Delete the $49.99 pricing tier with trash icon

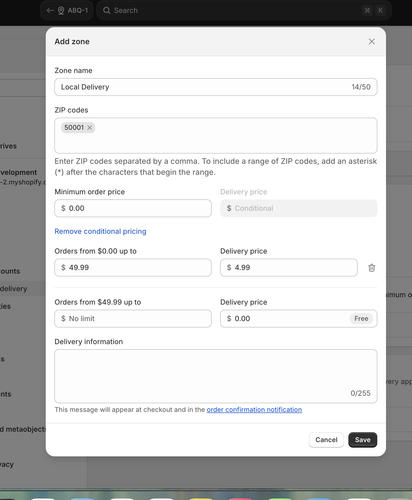372,268
